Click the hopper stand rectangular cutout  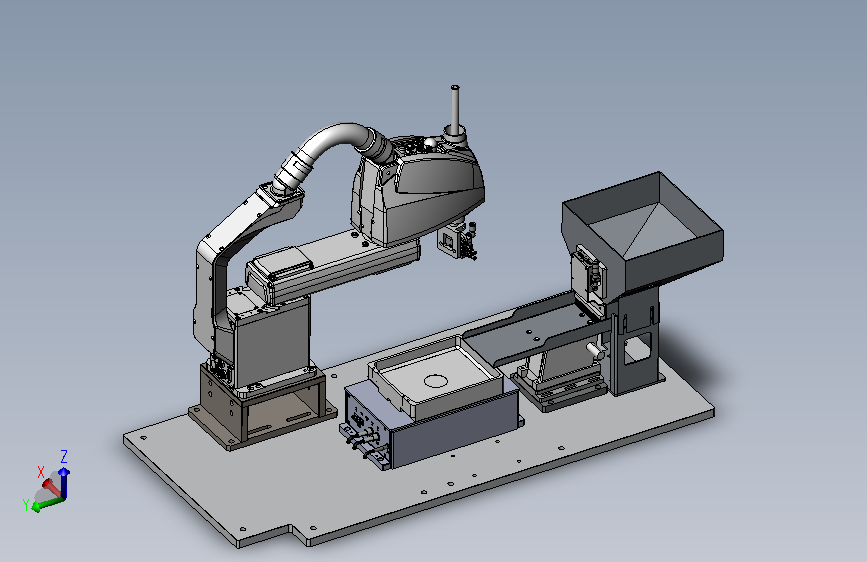(x=636, y=350)
